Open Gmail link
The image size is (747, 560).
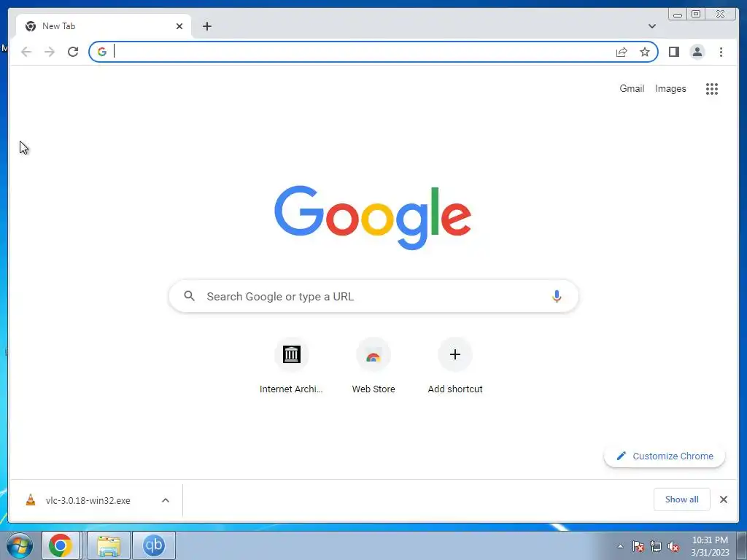[632, 88]
